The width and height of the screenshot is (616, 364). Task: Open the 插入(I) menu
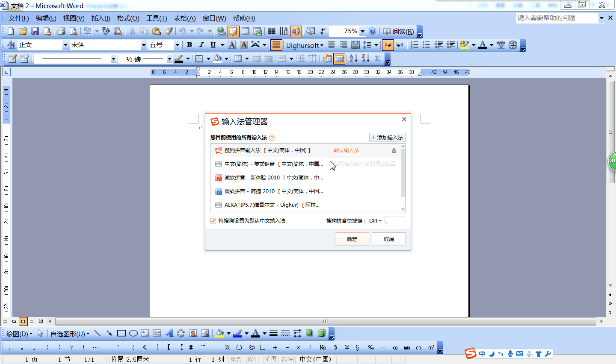point(101,18)
